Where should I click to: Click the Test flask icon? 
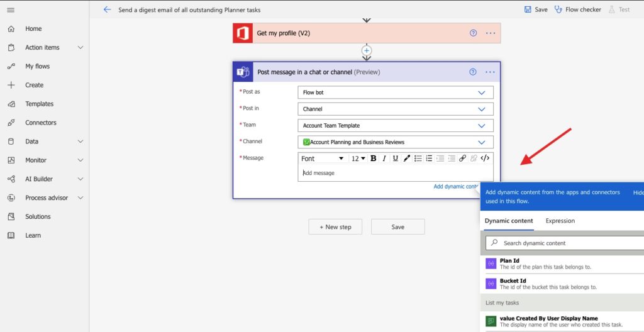(x=612, y=9)
